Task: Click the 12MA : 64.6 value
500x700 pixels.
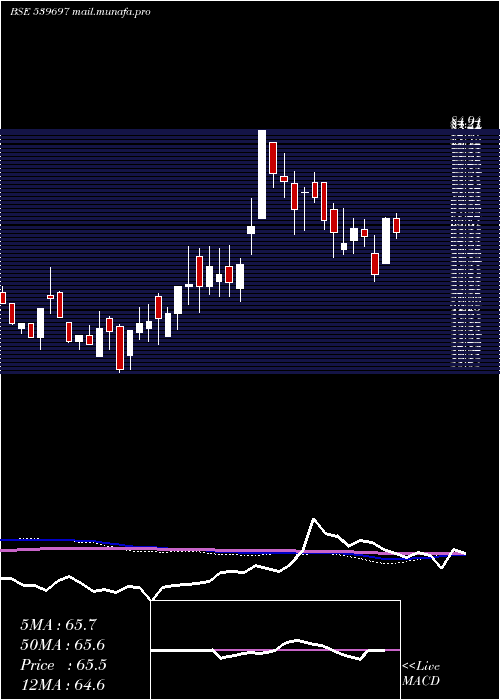Action: tap(63, 685)
